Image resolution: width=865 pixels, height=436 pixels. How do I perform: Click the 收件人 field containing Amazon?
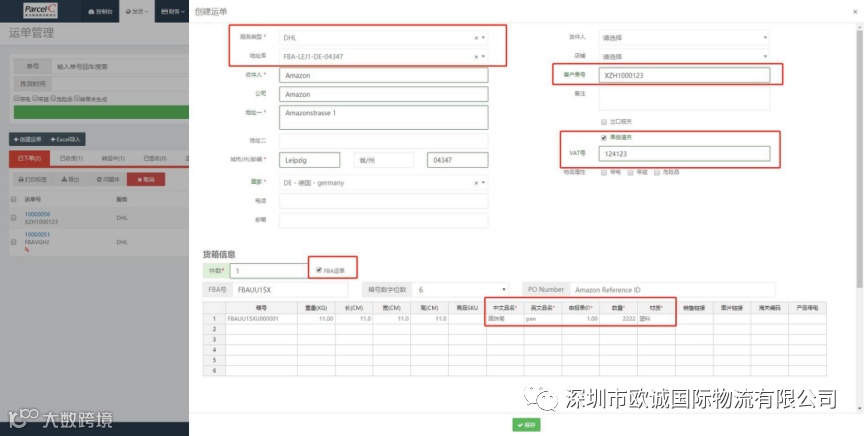pyautogui.click(x=383, y=76)
